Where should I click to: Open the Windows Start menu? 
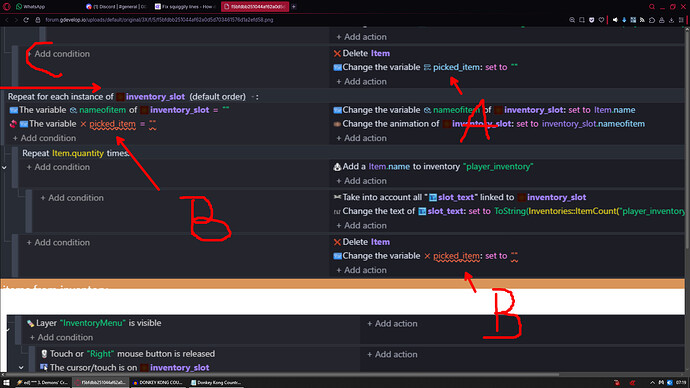coord(6,383)
